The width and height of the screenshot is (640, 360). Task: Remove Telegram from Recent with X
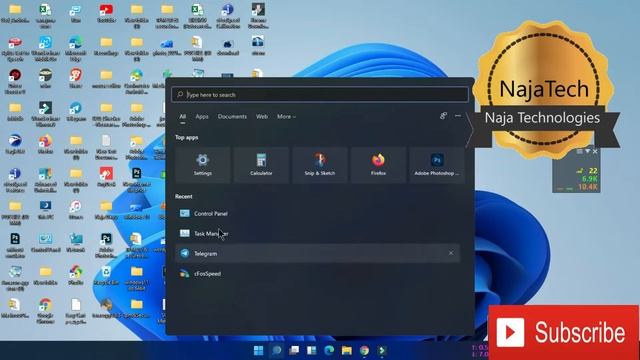pyautogui.click(x=451, y=253)
